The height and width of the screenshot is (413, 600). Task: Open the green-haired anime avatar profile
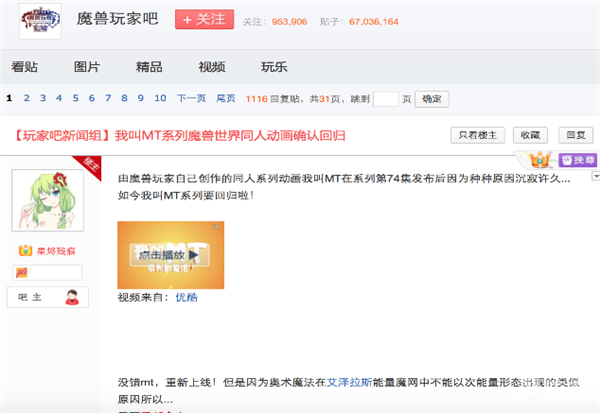click(47, 201)
